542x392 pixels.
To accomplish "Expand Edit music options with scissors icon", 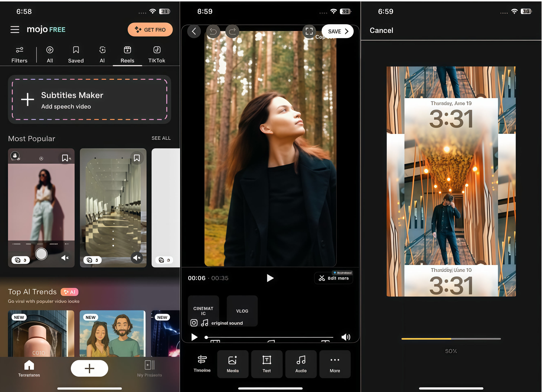I will point(334,278).
